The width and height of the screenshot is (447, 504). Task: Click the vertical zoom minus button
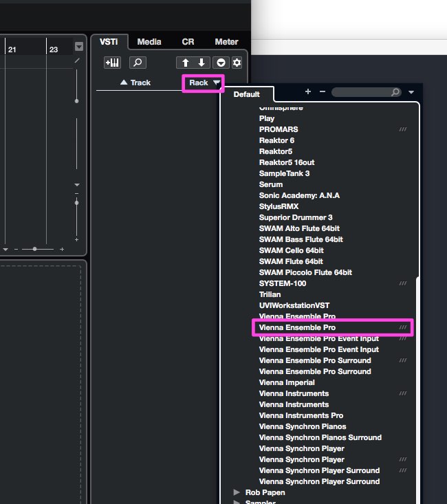(x=76, y=193)
